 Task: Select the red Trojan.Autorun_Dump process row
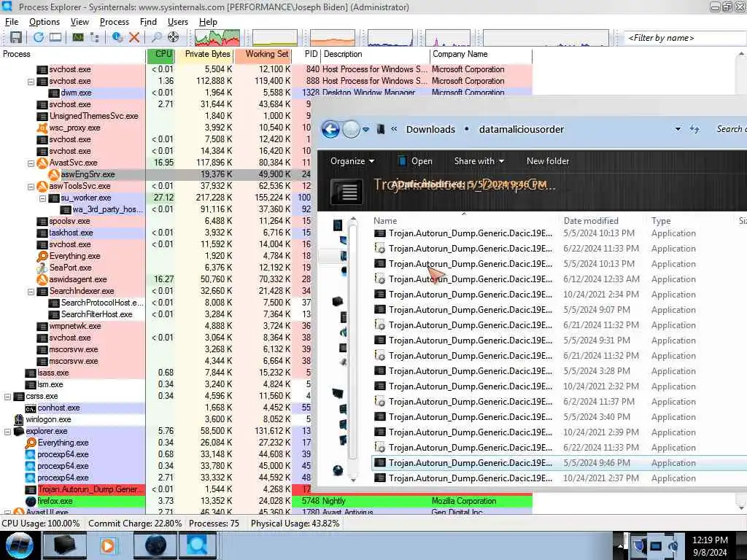[156, 489]
